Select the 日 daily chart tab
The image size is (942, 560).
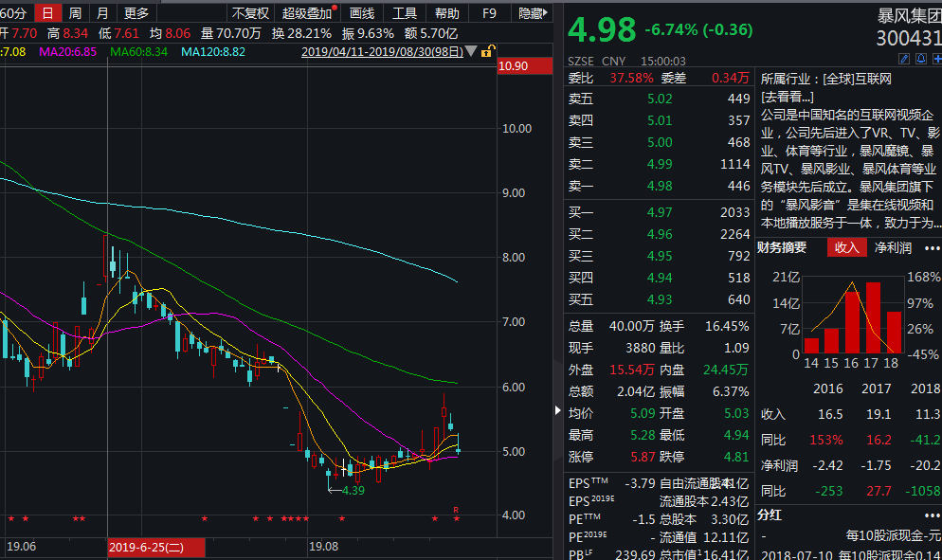[47, 12]
